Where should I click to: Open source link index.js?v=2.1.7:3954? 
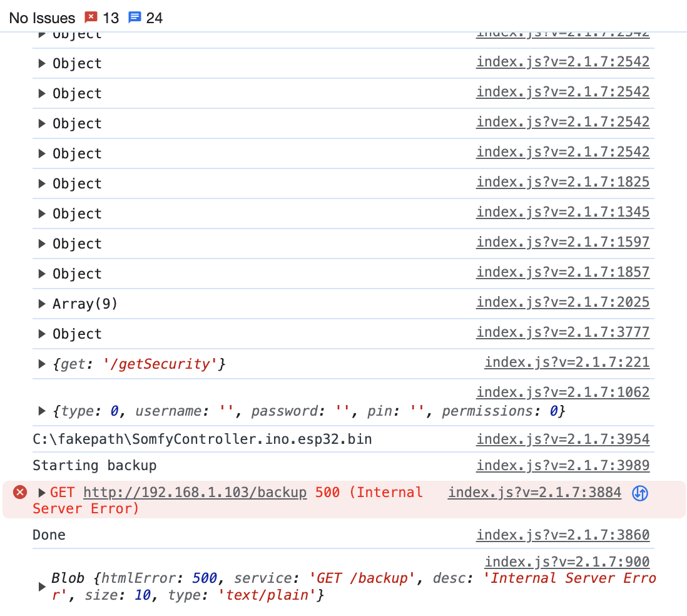[x=563, y=439]
